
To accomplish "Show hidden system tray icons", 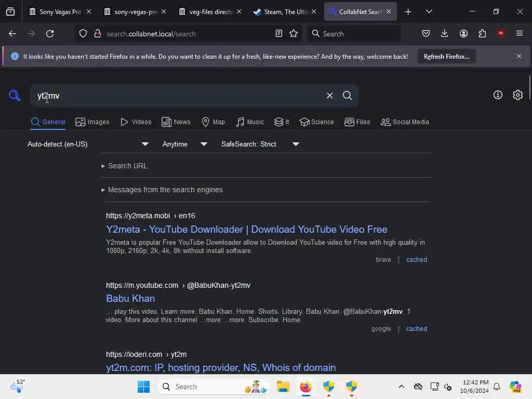I will (x=402, y=387).
